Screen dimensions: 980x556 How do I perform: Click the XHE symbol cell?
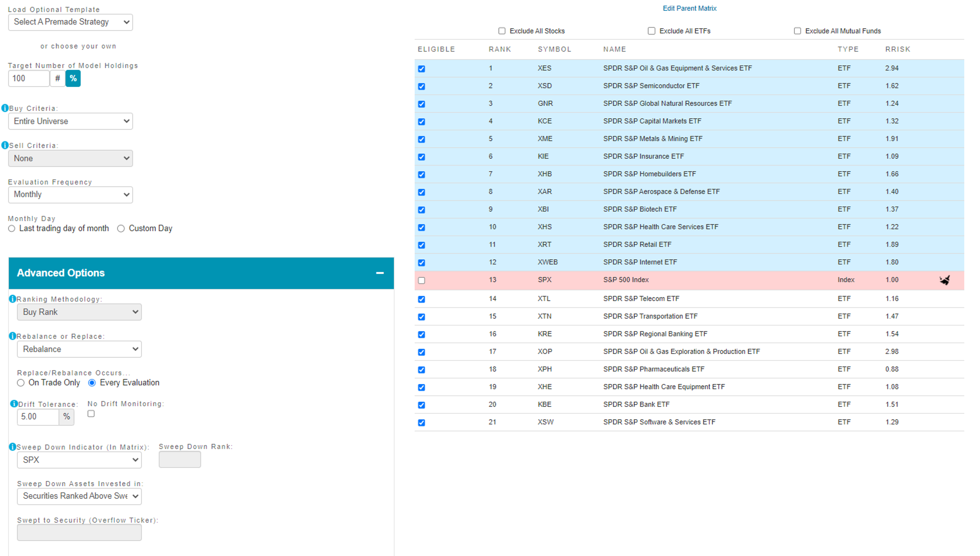(544, 387)
